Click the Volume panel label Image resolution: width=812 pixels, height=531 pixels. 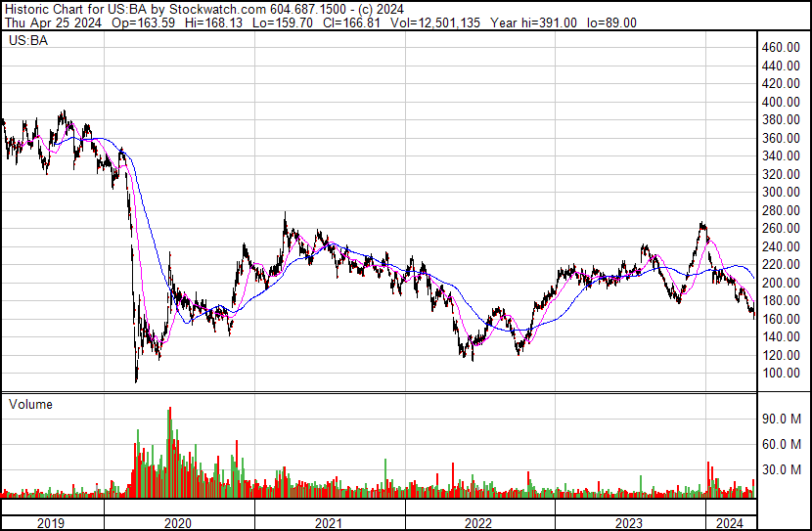click(x=30, y=404)
